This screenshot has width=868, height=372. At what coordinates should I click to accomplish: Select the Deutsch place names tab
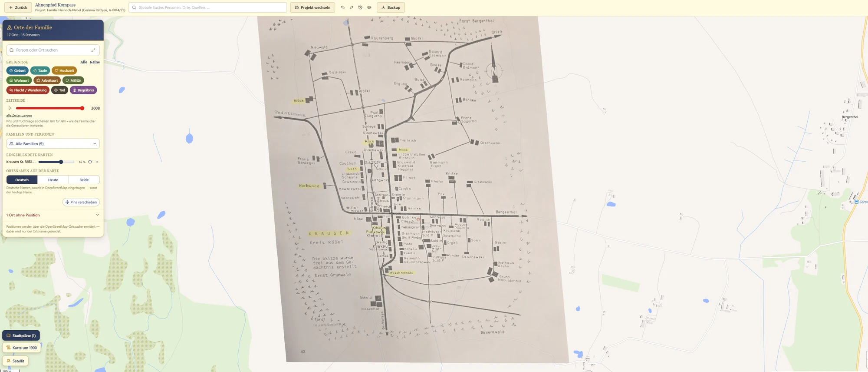[22, 180]
